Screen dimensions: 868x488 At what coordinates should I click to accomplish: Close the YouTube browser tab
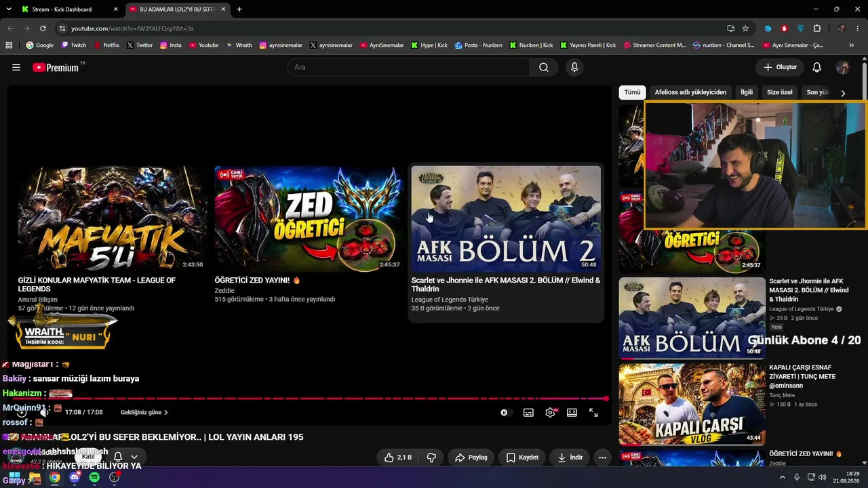click(223, 9)
